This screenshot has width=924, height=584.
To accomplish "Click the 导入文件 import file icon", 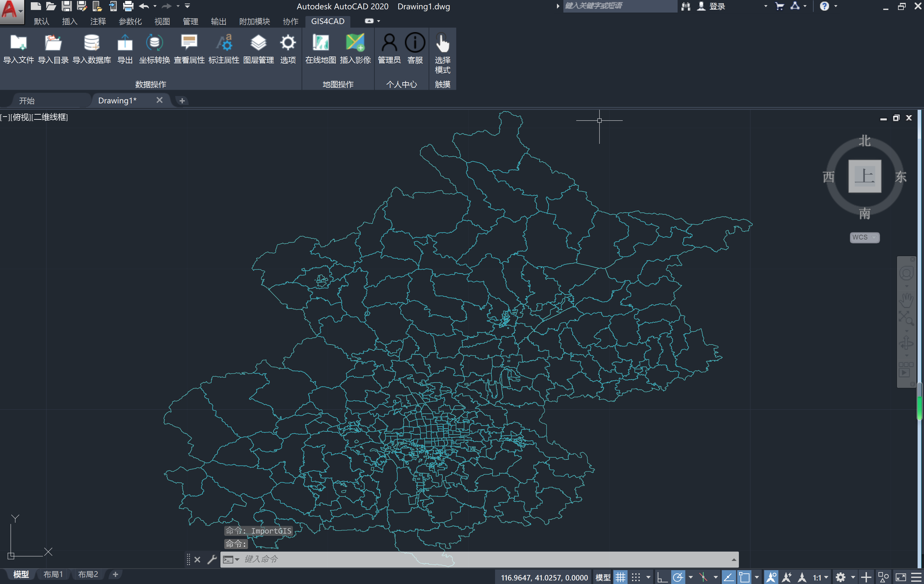I will [18, 43].
